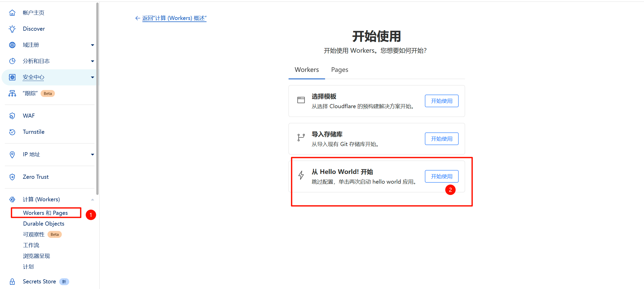The image size is (644, 289).
Task: Open Discover in sidebar
Action: 34,29
